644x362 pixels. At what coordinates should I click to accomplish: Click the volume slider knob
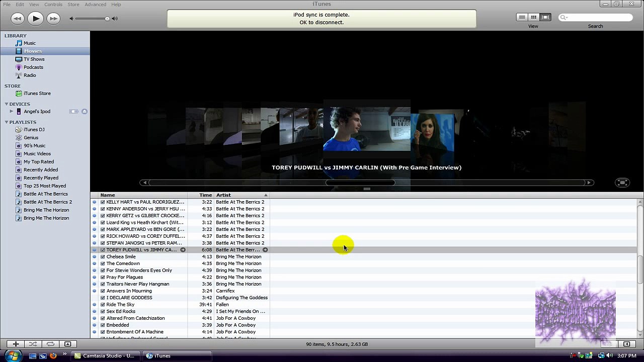tap(107, 19)
